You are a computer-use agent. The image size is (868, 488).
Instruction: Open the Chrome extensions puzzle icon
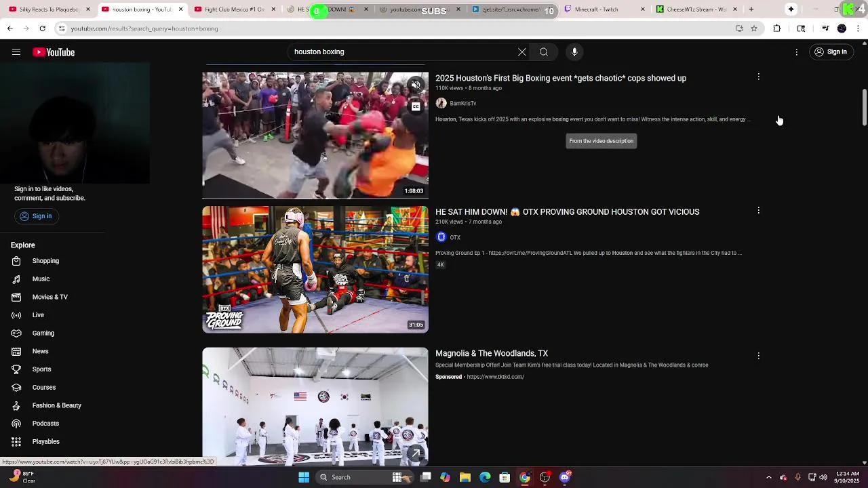[x=777, y=28]
